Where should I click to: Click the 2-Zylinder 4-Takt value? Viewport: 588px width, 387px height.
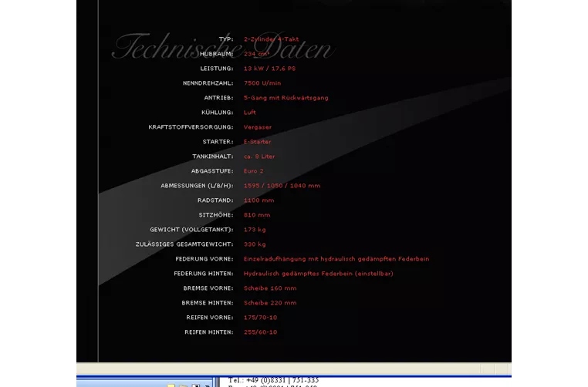[271, 39]
